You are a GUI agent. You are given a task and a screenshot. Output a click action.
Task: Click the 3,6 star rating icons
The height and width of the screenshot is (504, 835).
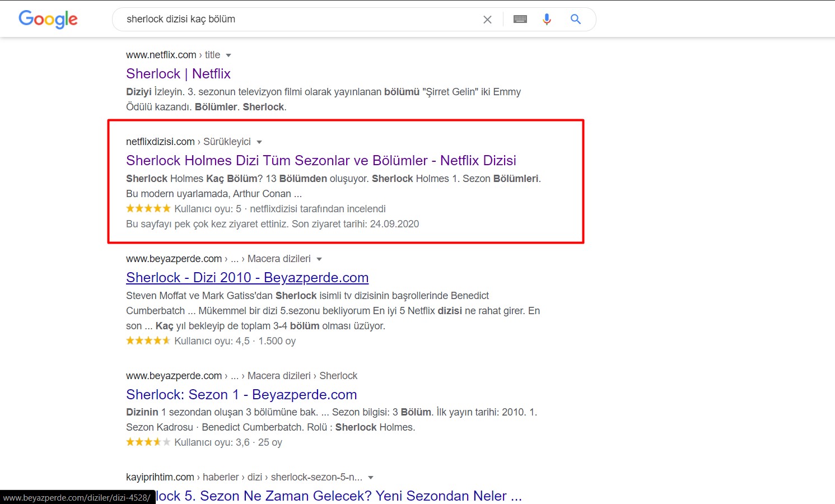[x=148, y=442]
